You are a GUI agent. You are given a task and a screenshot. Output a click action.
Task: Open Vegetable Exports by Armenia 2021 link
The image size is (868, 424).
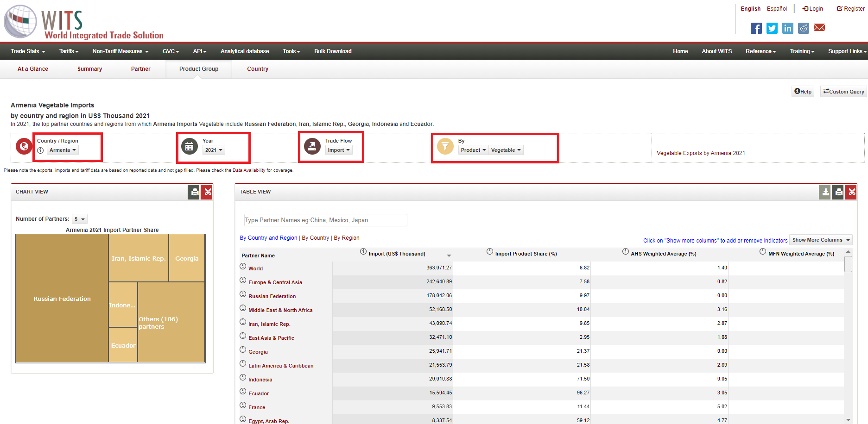[700, 153]
